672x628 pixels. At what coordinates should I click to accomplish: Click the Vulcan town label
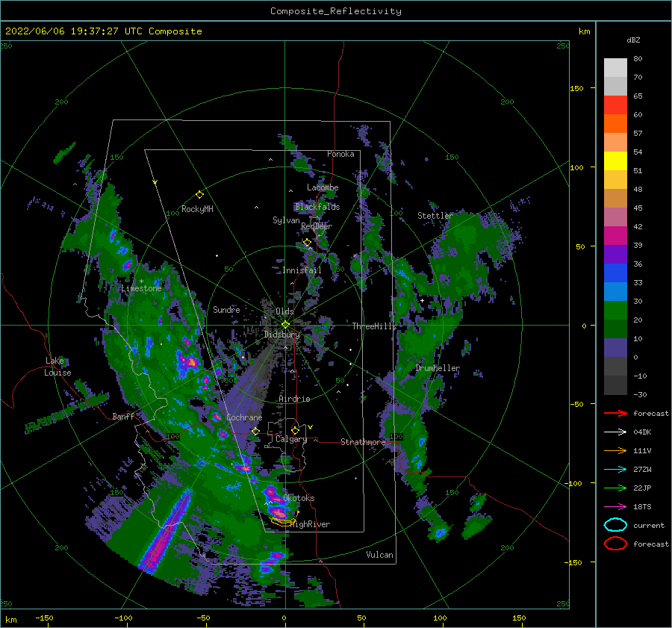(379, 555)
